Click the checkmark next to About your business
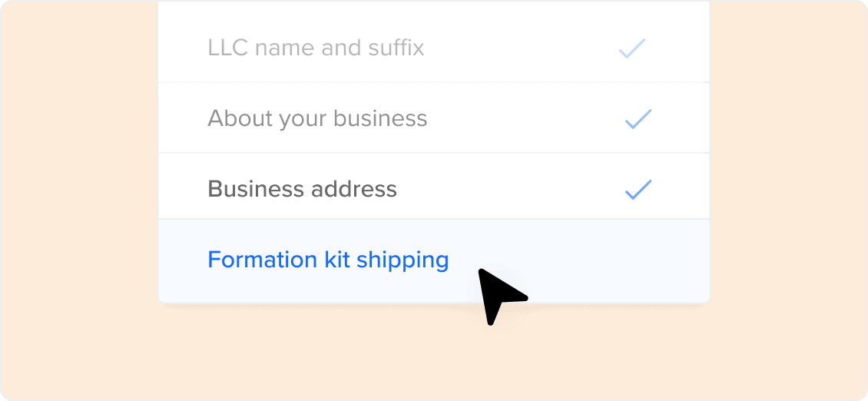868x401 pixels. 638,119
